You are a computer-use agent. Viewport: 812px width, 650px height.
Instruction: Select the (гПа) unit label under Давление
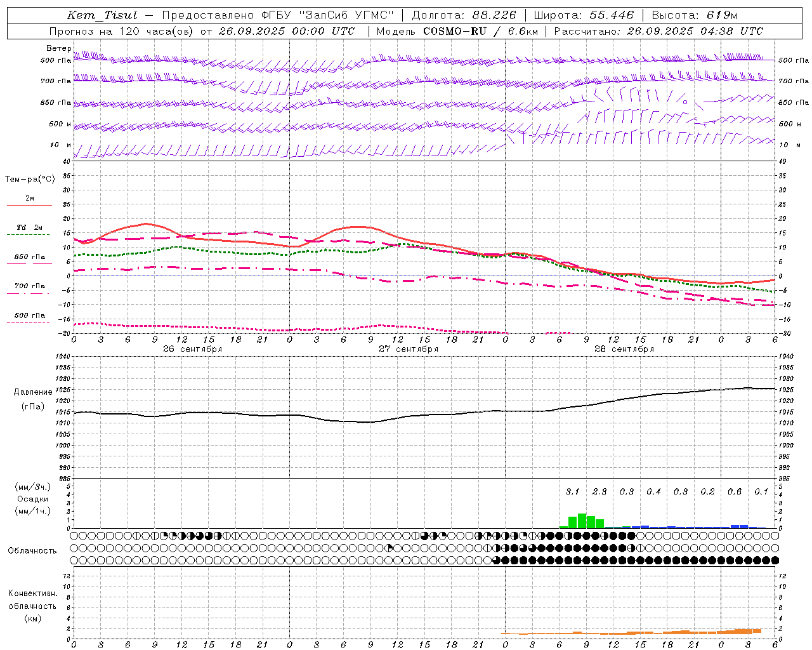(33, 406)
